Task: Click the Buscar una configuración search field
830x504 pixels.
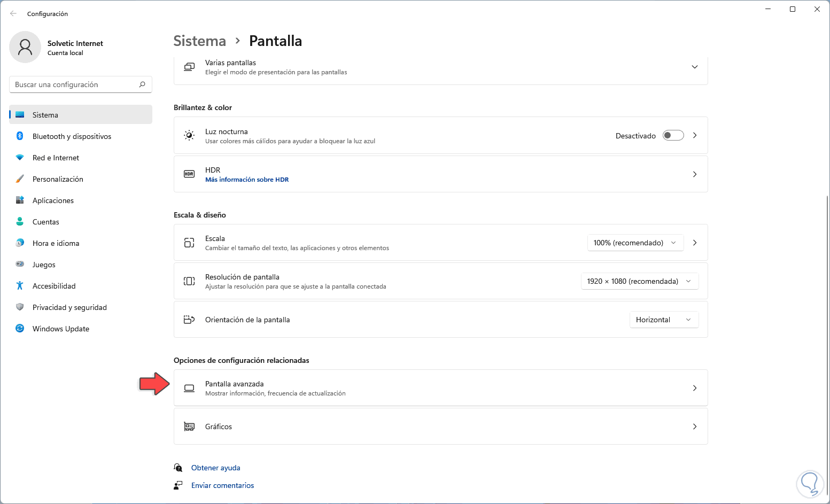Action: [75, 84]
